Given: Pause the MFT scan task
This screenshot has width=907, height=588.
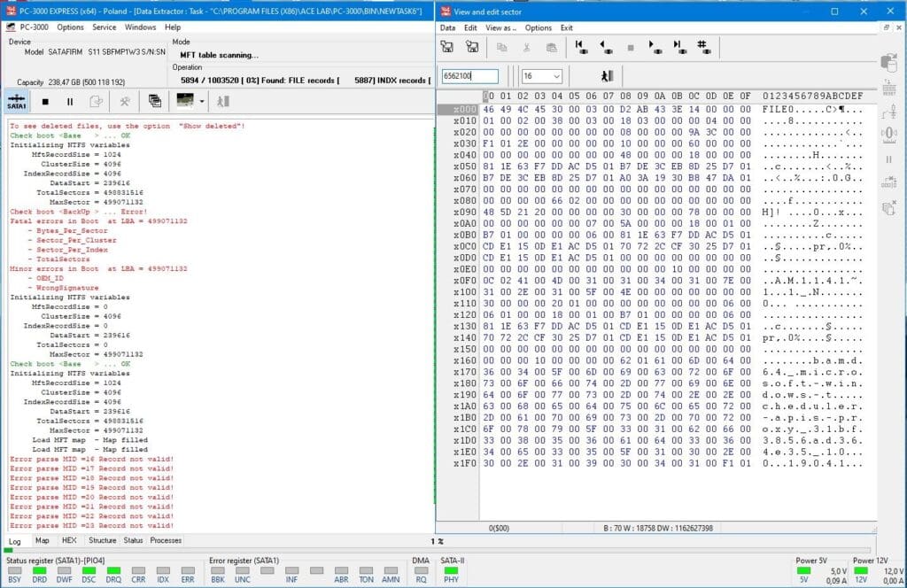Looking at the screenshot, I should (70, 101).
